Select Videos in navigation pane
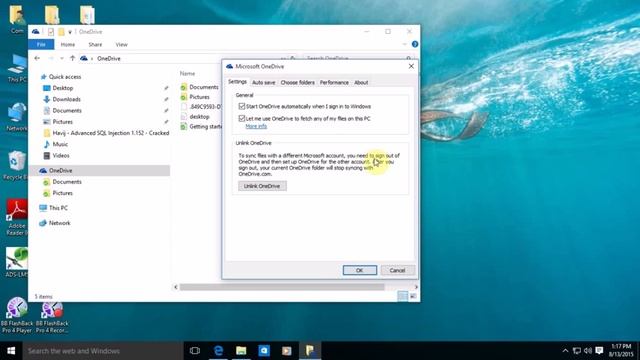640x360 pixels. point(60,156)
